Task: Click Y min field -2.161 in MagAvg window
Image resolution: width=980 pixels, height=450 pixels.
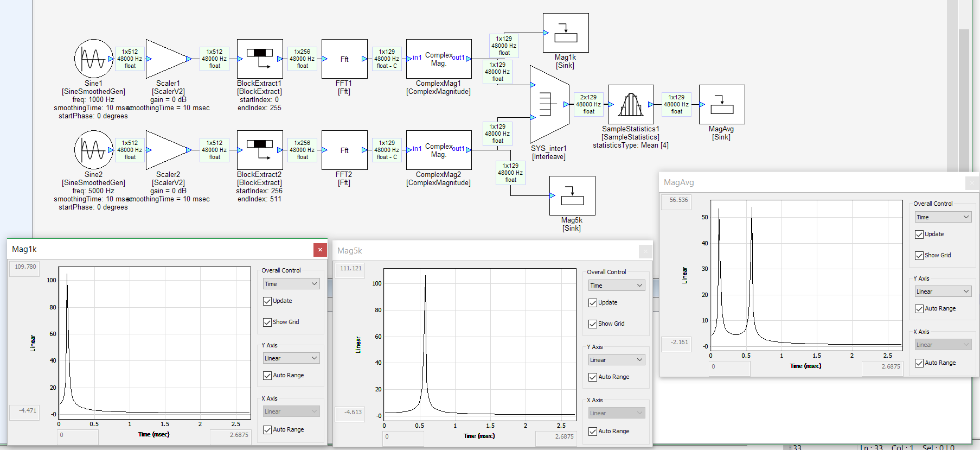Action: pyautogui.click(x=677, y=344)
